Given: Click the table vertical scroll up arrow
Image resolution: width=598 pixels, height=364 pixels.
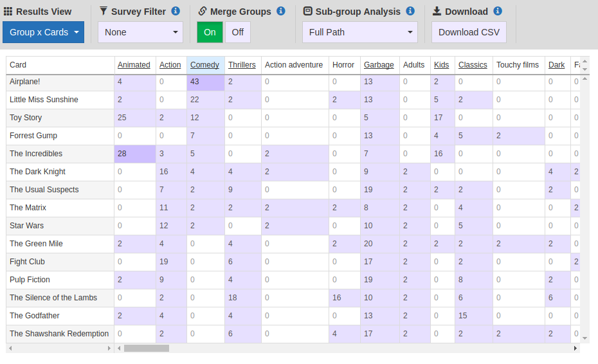Looking at the screenshot, I should click(584, 78).
